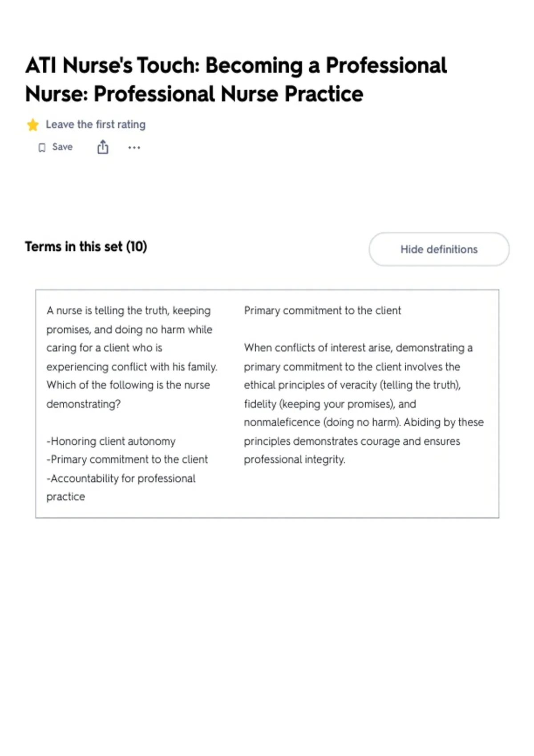Click the bookmark Save icon
This screenshot has height=756, width=534.
(42, 148)
